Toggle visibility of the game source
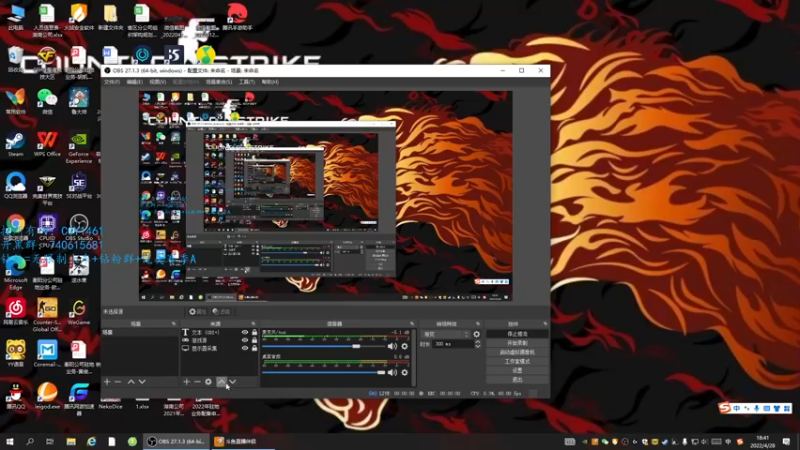 pyautogui.click(x=244, y=340)
